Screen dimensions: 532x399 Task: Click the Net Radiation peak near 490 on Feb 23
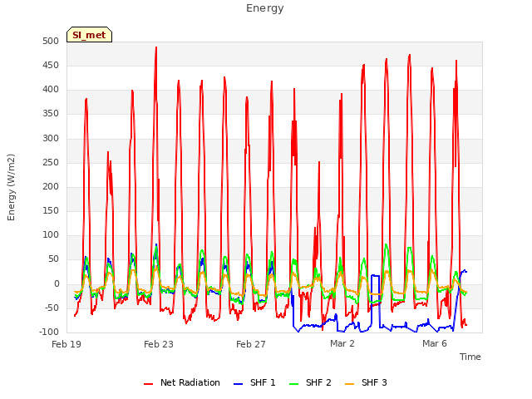click(x=156, y=48)
